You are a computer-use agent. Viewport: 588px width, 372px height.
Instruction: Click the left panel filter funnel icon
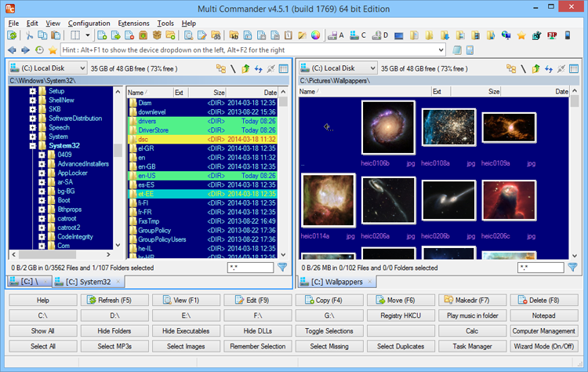coord(282,268)
